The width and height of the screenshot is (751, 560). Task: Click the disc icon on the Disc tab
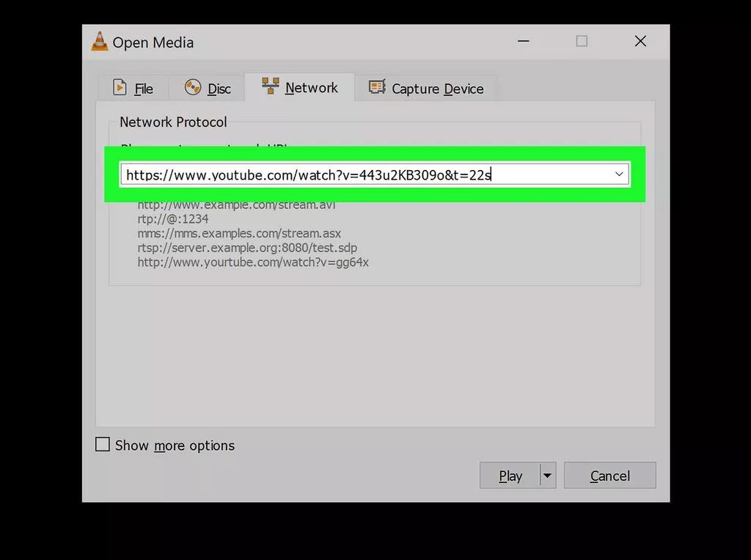192,87
